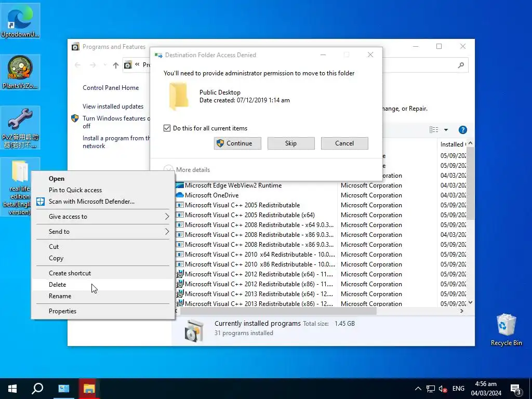Click OneDrive cloud icon in program list
Screen dimensions: 532x399
point(179,195)
